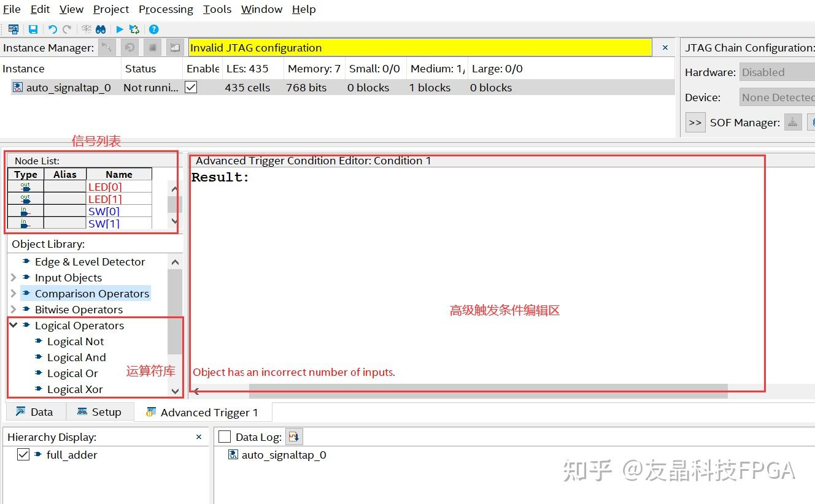Click the green Autorun Analysis icon
This screenshot has width=815, height=504.
[x=134, y=29]
